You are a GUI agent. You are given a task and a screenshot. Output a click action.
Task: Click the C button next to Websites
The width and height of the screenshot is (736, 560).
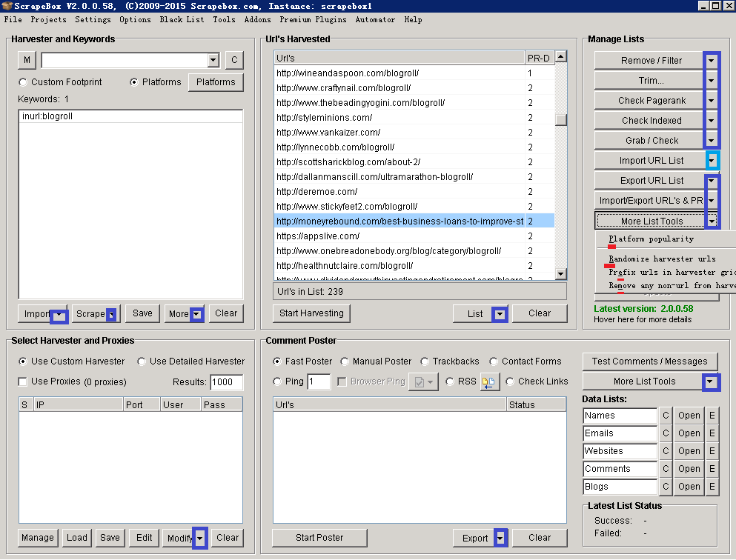click(666, 451)
